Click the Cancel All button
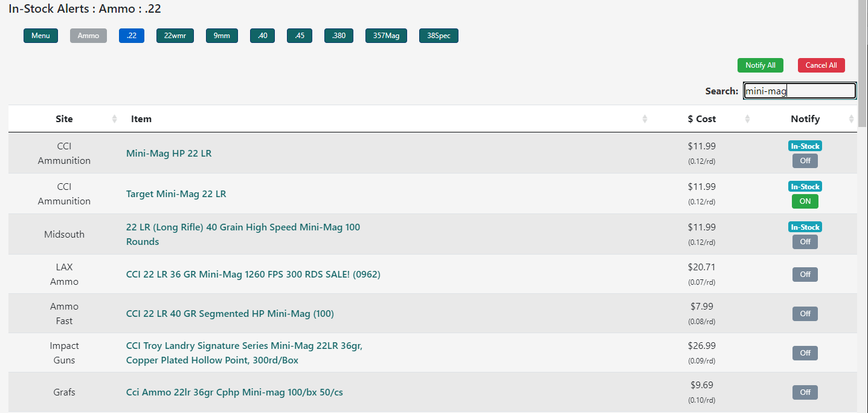Screen dimensions: 868x413 821,65
